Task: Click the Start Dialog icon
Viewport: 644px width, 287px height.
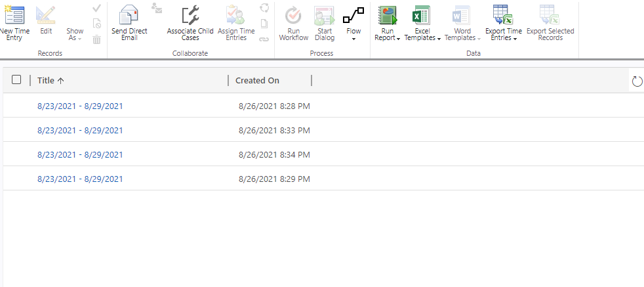Action: 324,16
